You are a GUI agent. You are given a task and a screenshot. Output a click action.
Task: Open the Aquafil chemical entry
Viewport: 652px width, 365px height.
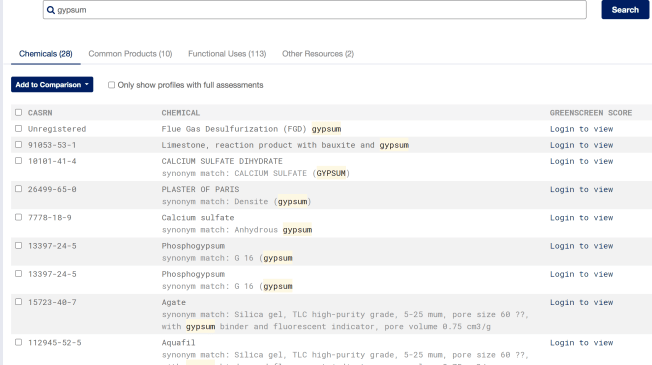pyautogui.click(x=178, y=343)
